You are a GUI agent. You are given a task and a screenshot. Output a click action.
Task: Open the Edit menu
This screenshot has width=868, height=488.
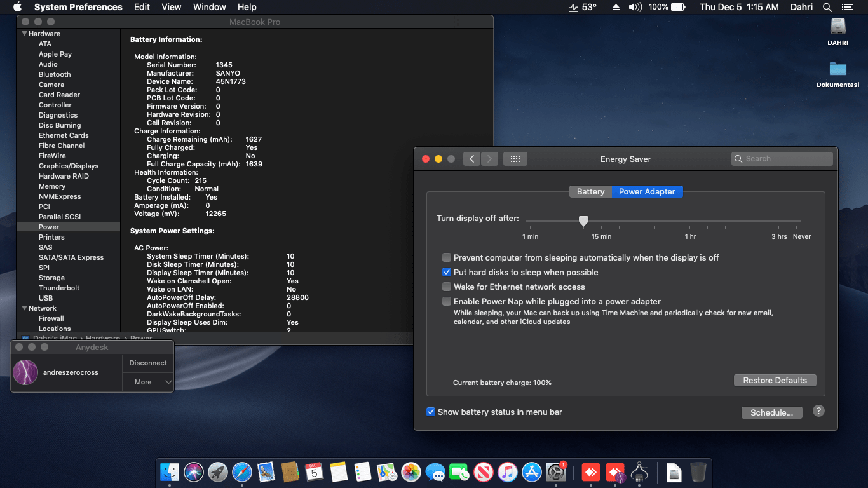point(142,7)
